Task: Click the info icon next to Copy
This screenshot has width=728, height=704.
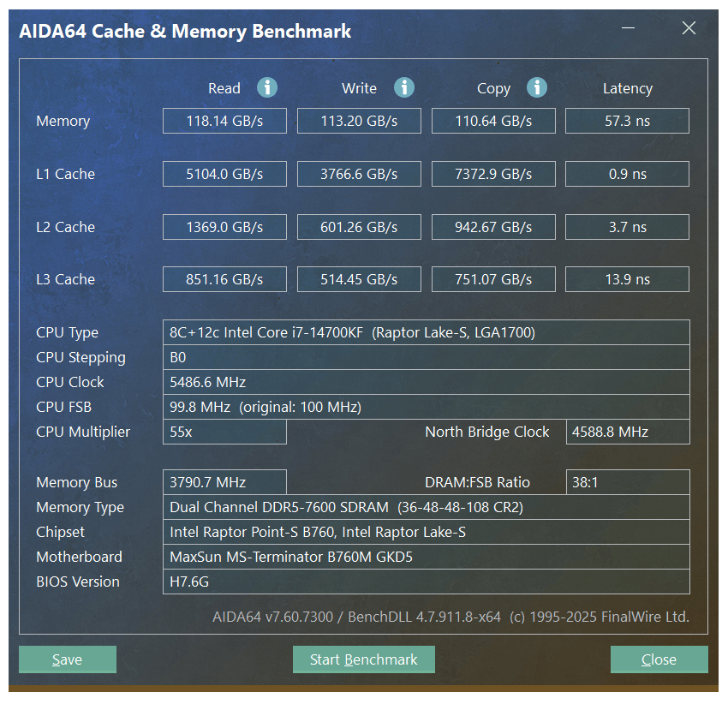Action: (537, 87)
